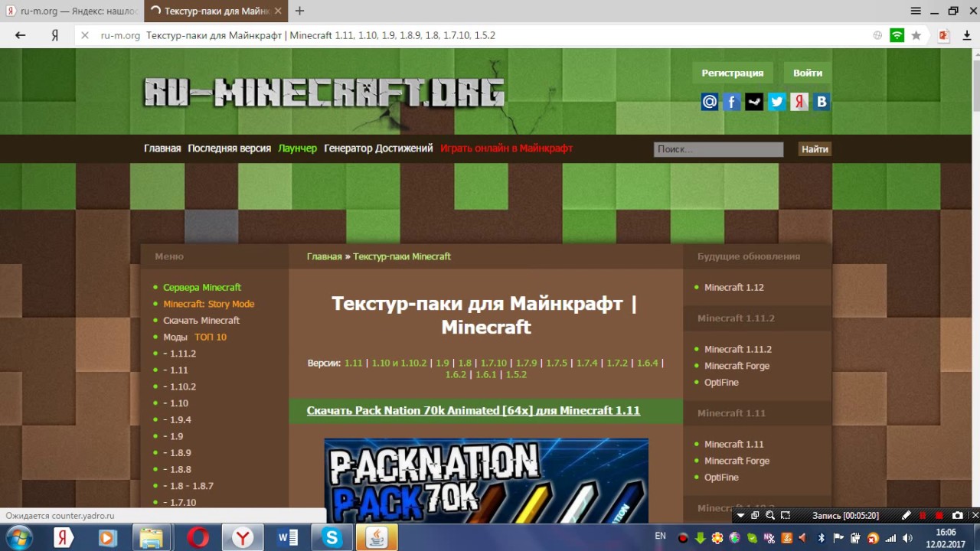Select version 1.5.2 link
The width and height of the screenshot is (980, 551).
point(516,374)
